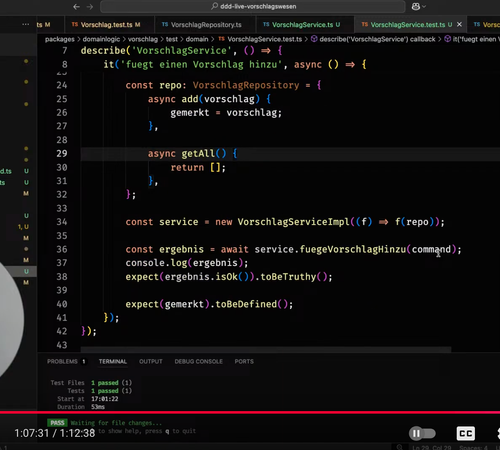This screenshot has height=450, width=500.
Task: Open the vorschlag breadcrumb
Action: click(143, 39)
